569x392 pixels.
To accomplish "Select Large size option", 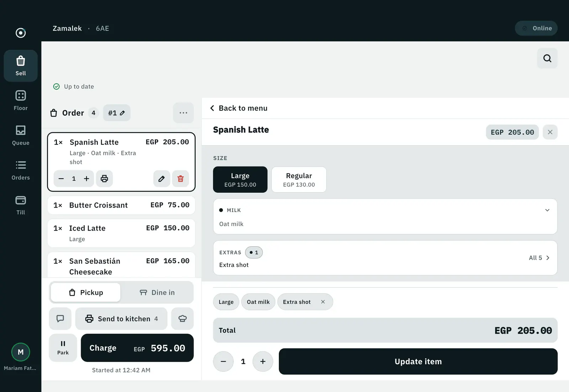I will (x=240, y=179).
